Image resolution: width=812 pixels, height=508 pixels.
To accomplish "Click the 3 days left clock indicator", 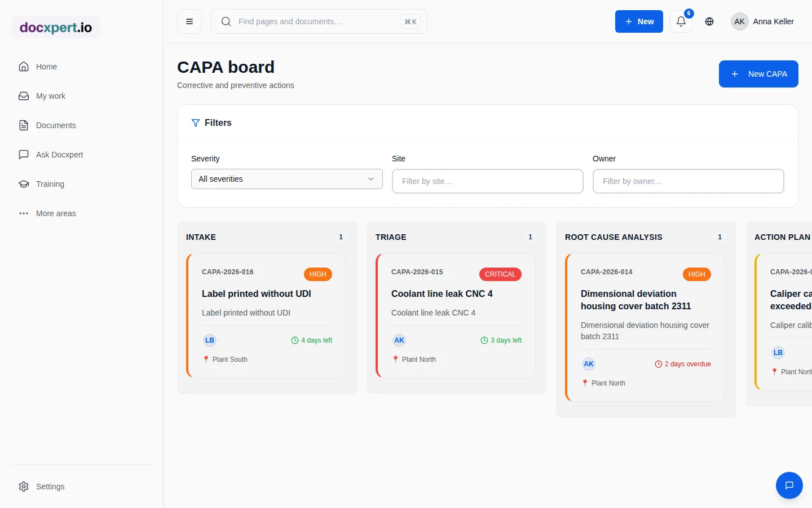I will tap(501, 340).
